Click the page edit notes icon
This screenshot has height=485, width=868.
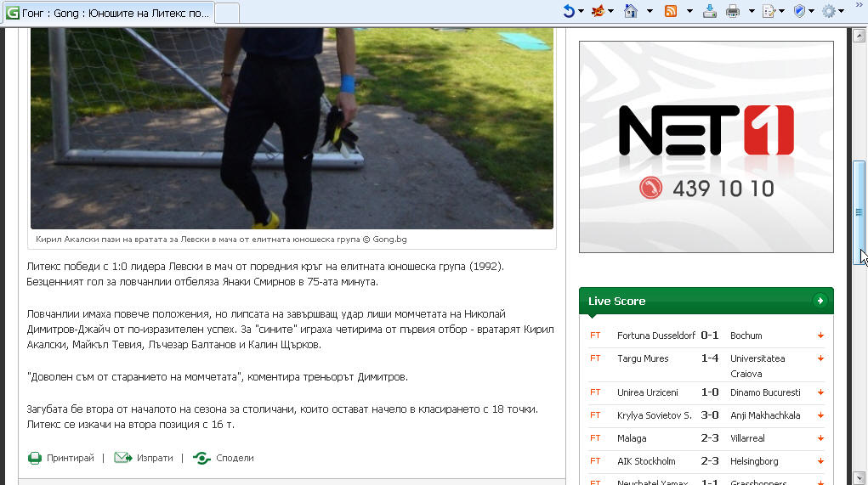769,11
